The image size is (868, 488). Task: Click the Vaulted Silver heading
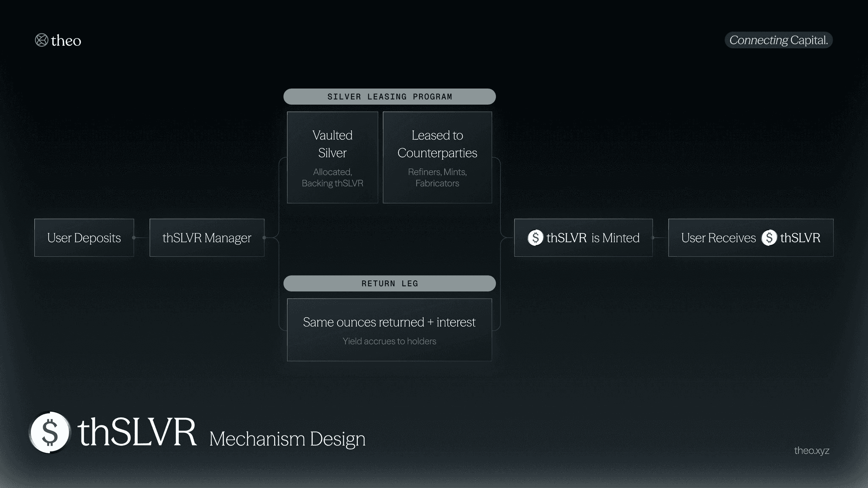(332, 144)
